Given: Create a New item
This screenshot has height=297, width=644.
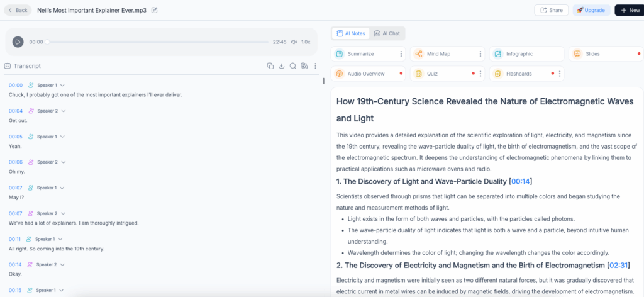Looking at the screenshot, I should (630, 10).
